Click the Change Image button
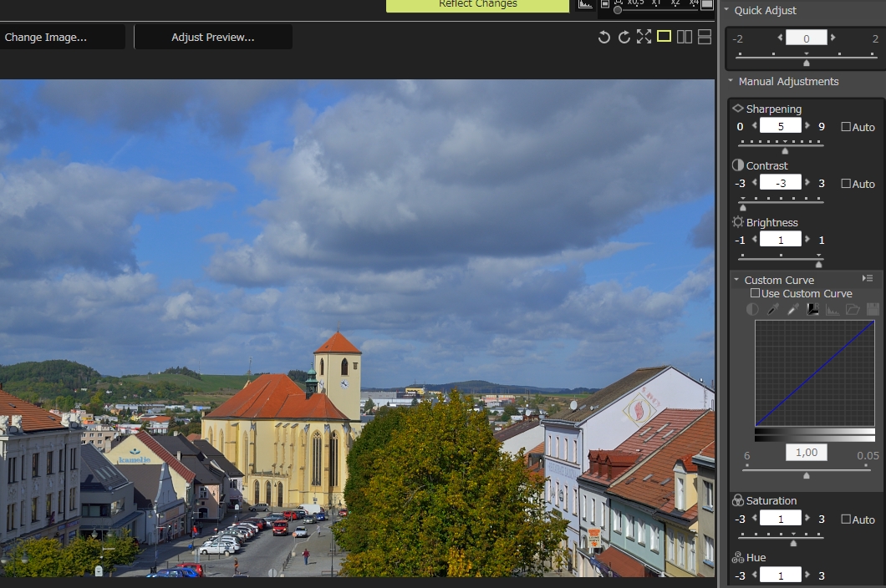Image resolution: width=886 pixels, height=588 pixels. click(46, 38)
